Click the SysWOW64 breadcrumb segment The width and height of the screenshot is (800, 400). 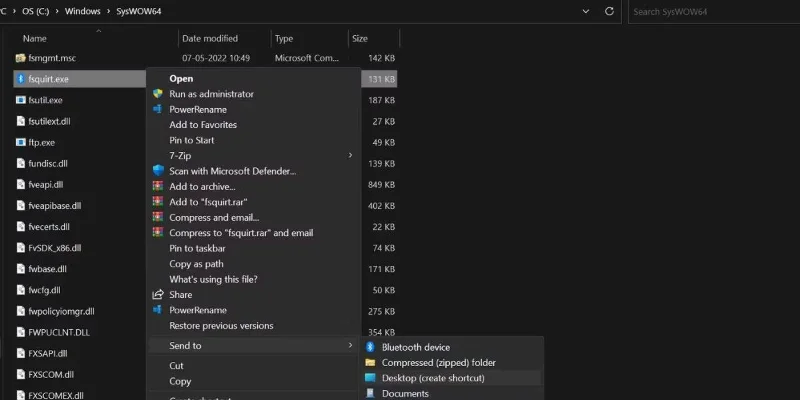tap(139, 11)
